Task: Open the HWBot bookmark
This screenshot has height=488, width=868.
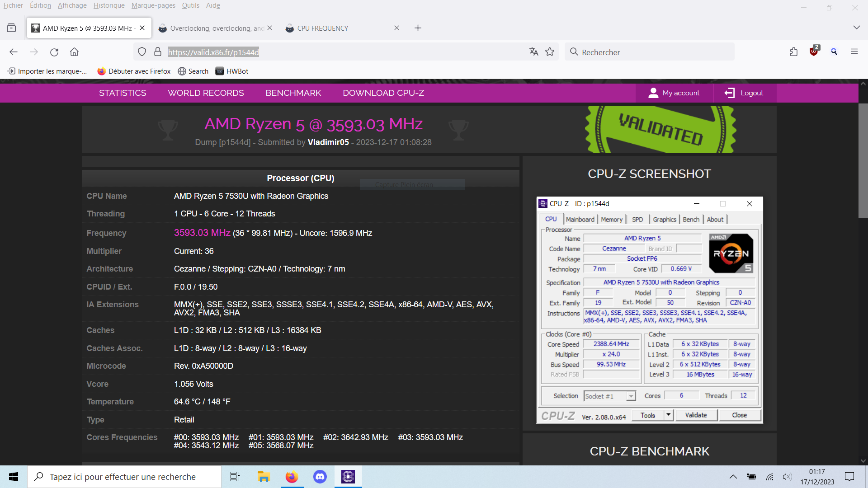Action: [x=232, y=71]
